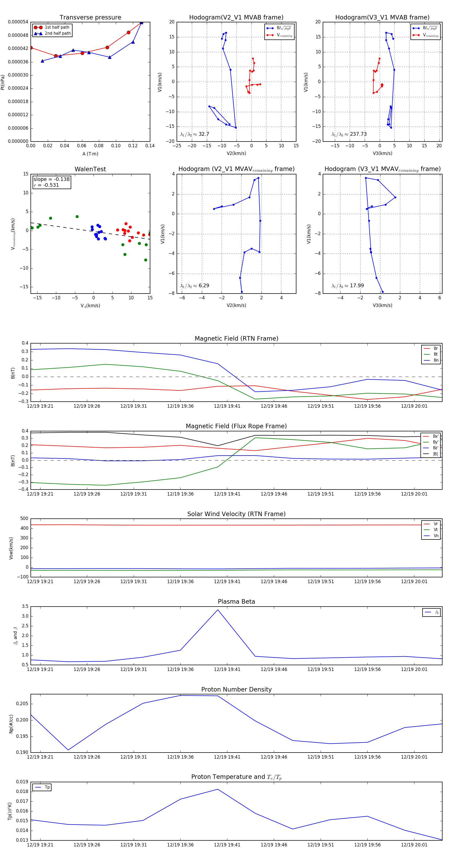Click 'Magnetic Field (Flux Rope Frame)' title
The width and height of the screenshot is (473, 868).
pyautogui.click(x=236, y=426)
